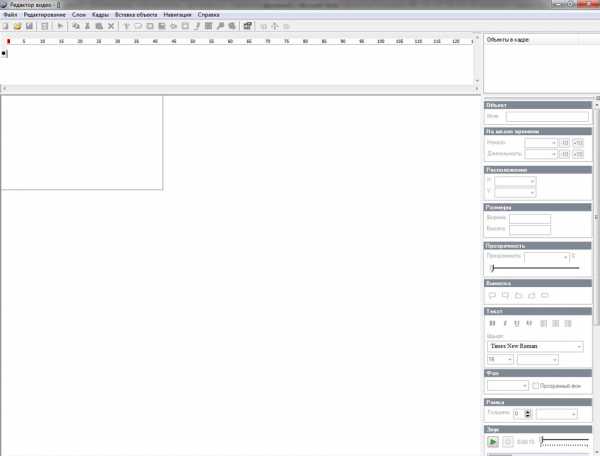600x456 pixels.
Task: Click the Delete X icon in toolbar
Action: coord(111,26)
